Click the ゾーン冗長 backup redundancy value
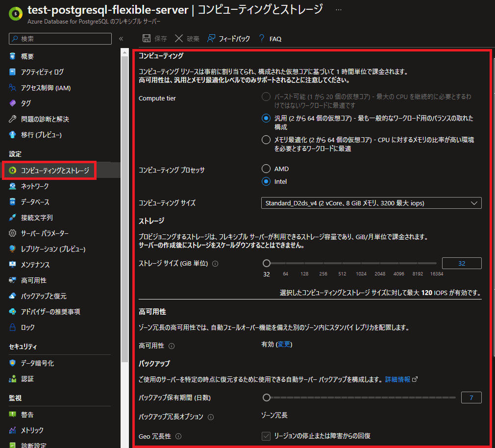This screenshot has width=495, height=448. [274, 415]
